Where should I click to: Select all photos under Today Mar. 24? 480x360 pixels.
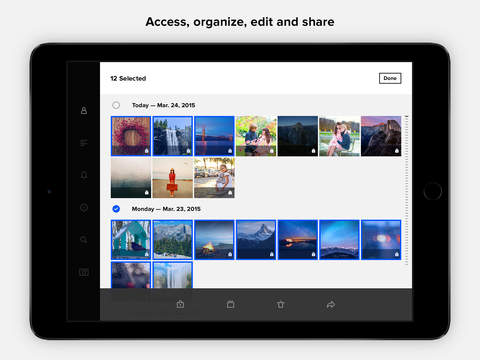[x=116, y=105]
